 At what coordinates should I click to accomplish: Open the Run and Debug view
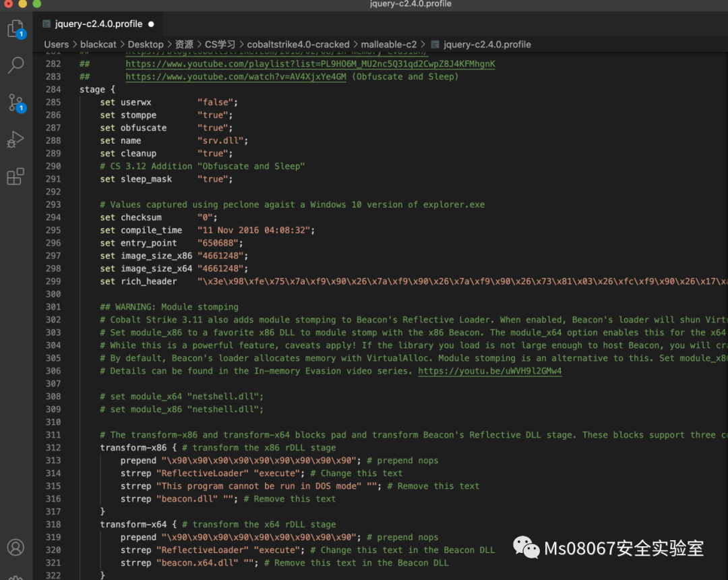[x=16, y=140]
